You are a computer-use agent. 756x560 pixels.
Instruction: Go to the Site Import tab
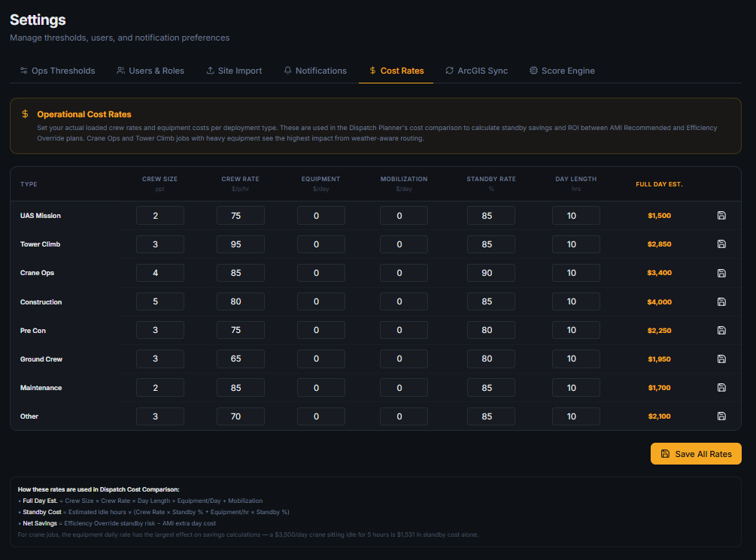coord(234,71)
